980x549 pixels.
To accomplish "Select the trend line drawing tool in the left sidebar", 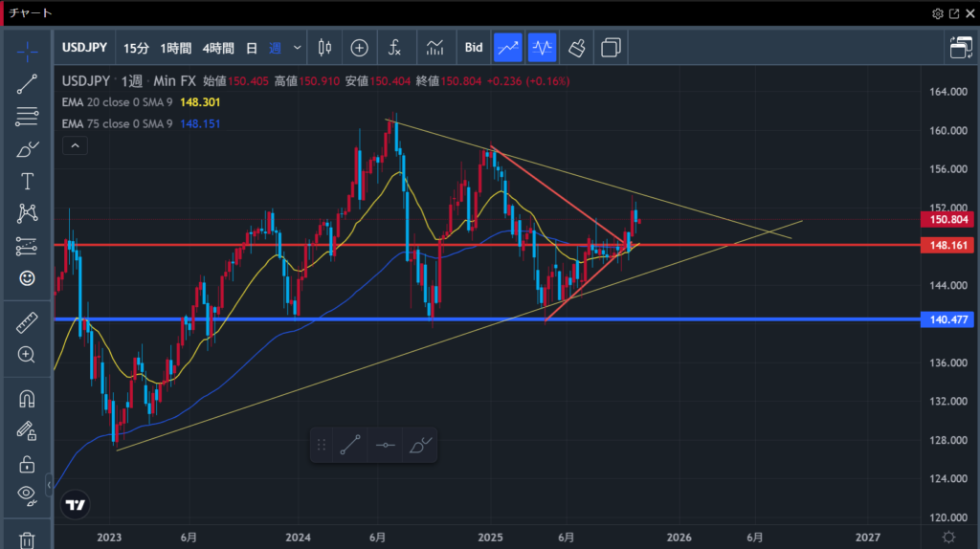I will tap(27, 84).
